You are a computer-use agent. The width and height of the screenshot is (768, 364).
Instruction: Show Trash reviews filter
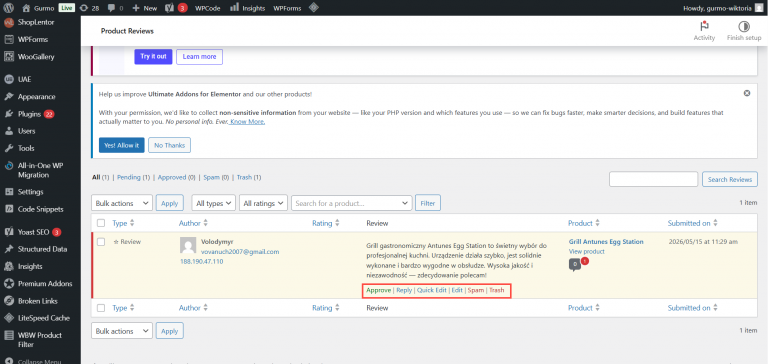pyautogui.click(x=244, y=177)
